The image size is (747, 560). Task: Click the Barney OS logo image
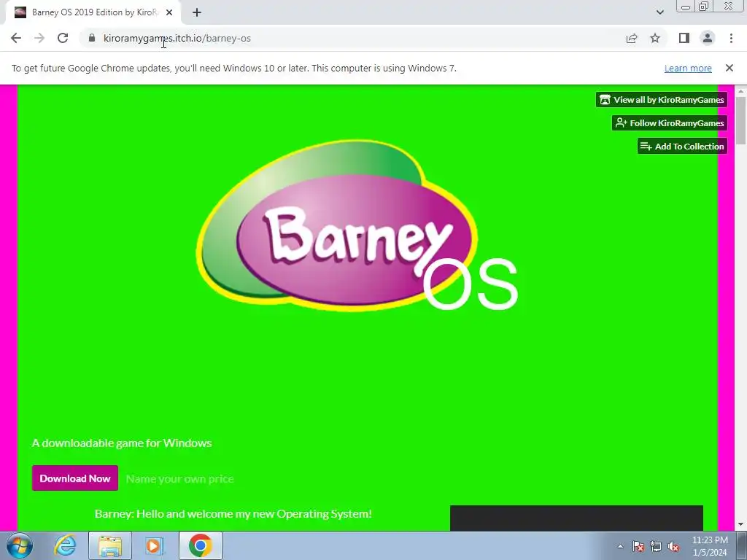pos(357,226)
